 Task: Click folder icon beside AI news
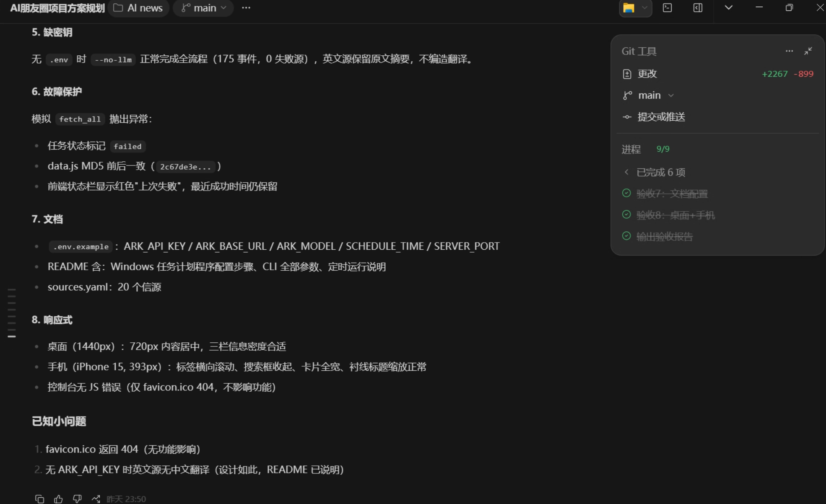click(x=118, y=8)
